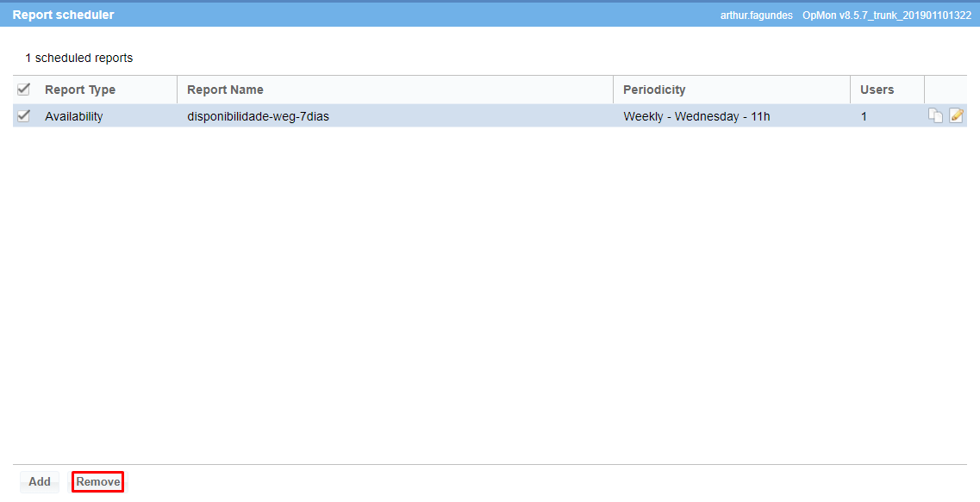Viewport: 980px width, 502px height.
Task: Click the Periodicity column header
Action: [x=654, y=90]
